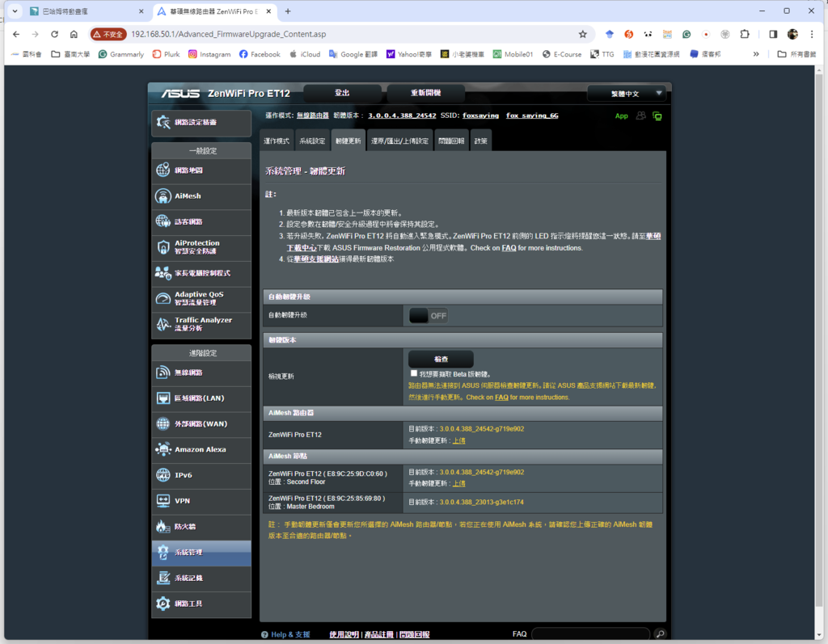Viewport: 828px width, 644px height.
Task: Open the 網路工具 network tools page
Action: pyautogui.click(x=201, y=604)
